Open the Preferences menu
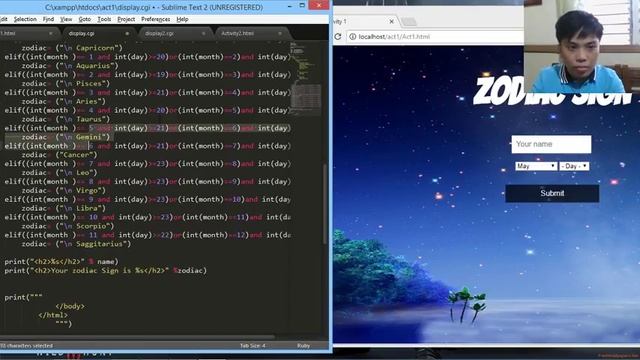 click(x=156, y=19)
